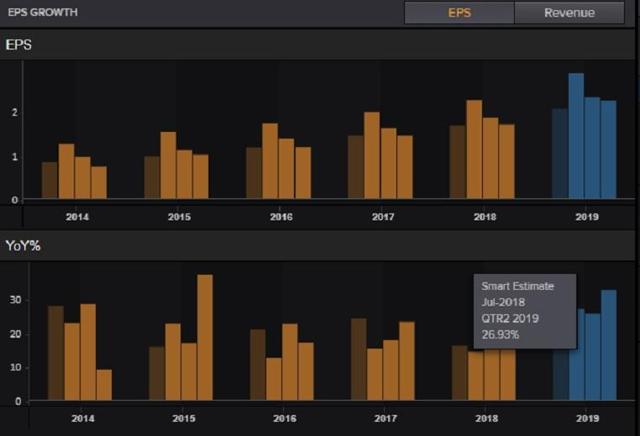Click the tallest 2016 EPS bar

270,161
